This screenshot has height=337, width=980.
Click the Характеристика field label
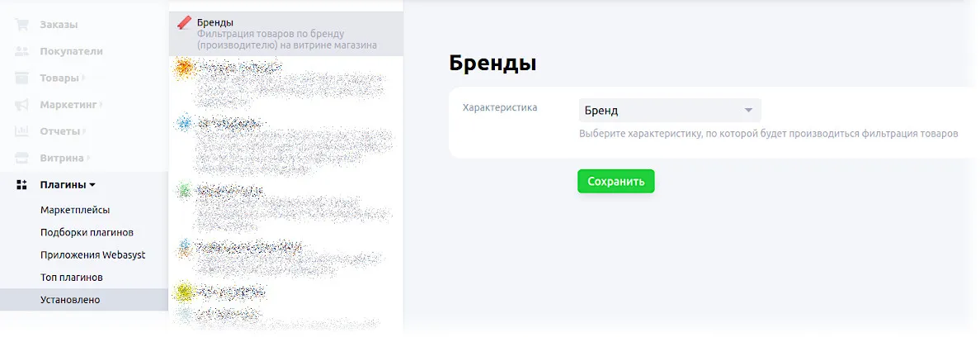point(500,107)
